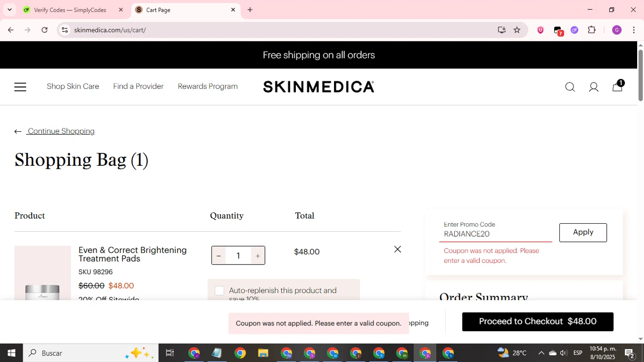This screenshot has height=362, width=644.
Task: Click the quantity value field
Action: 238,256
